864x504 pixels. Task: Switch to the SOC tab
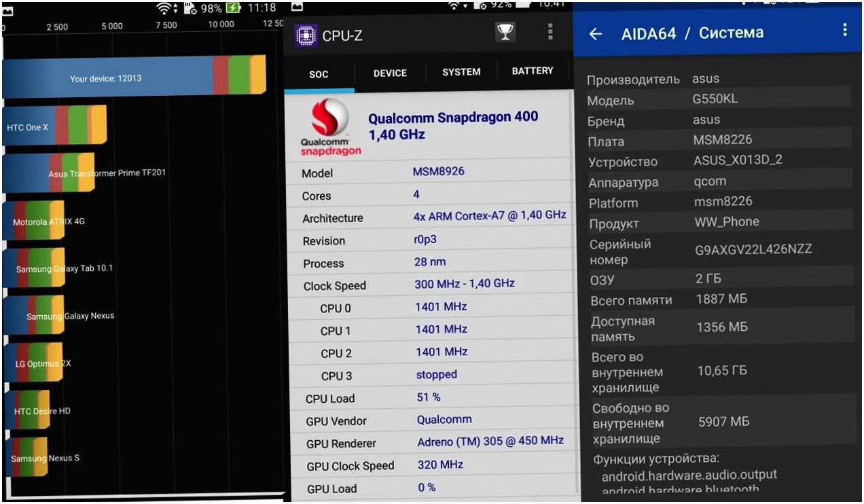[x=319, y=74]
